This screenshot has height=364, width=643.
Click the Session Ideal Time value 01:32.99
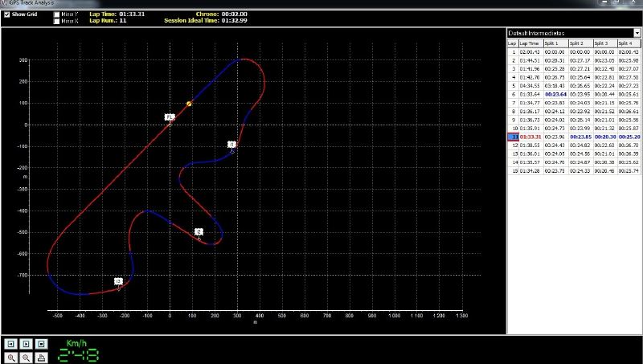(x=234, y=21)
